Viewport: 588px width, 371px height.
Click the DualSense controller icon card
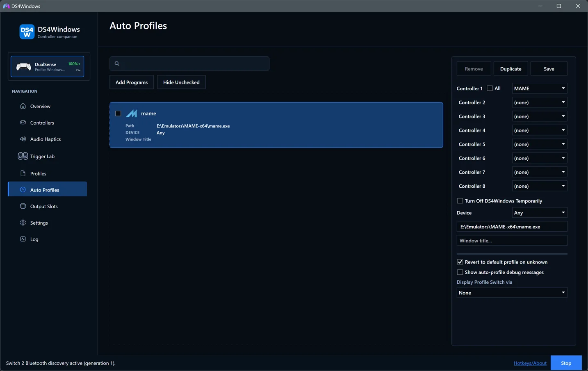(47, 66)
